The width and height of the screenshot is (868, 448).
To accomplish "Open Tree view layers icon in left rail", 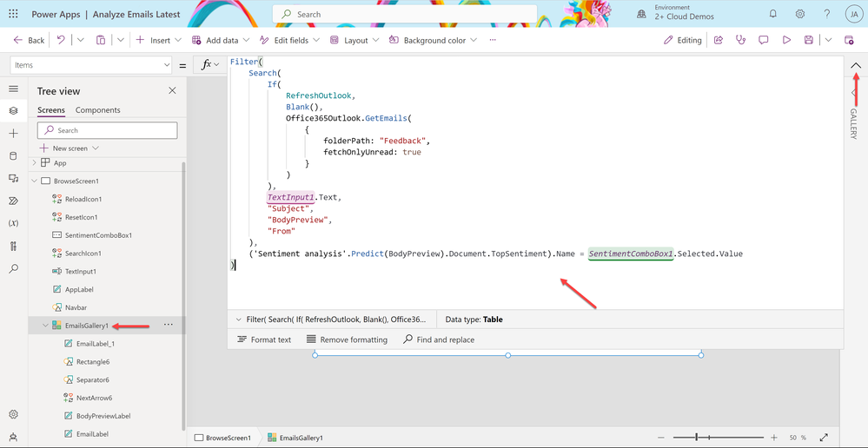I will [x=14, y=110].
